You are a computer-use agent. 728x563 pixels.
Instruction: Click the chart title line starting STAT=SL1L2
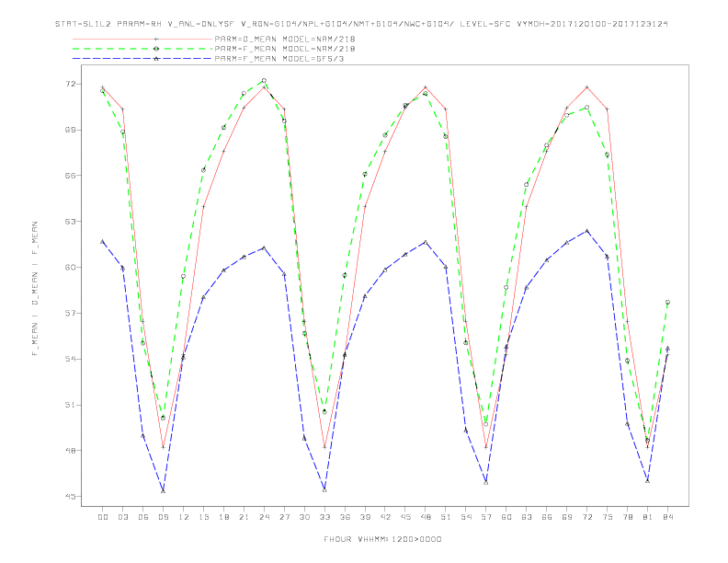(361, 24)
